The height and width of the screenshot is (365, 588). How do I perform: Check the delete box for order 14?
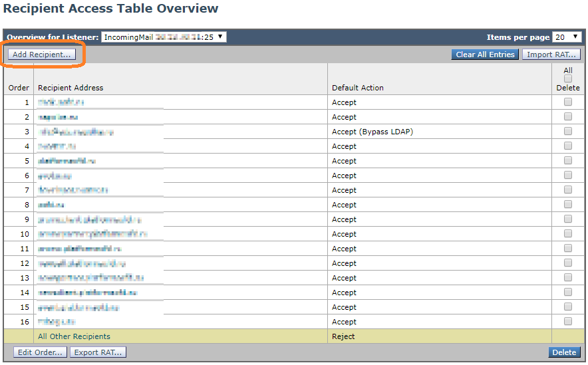(568, 292)
